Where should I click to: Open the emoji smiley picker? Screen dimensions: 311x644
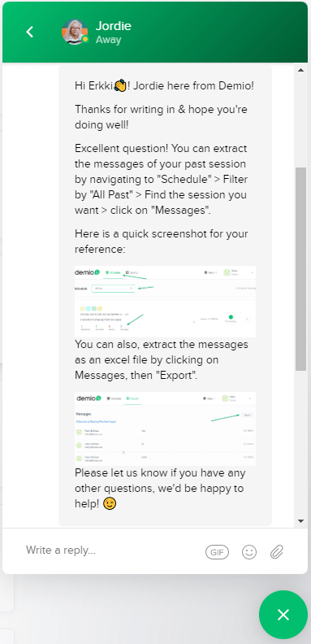point(249,552)
